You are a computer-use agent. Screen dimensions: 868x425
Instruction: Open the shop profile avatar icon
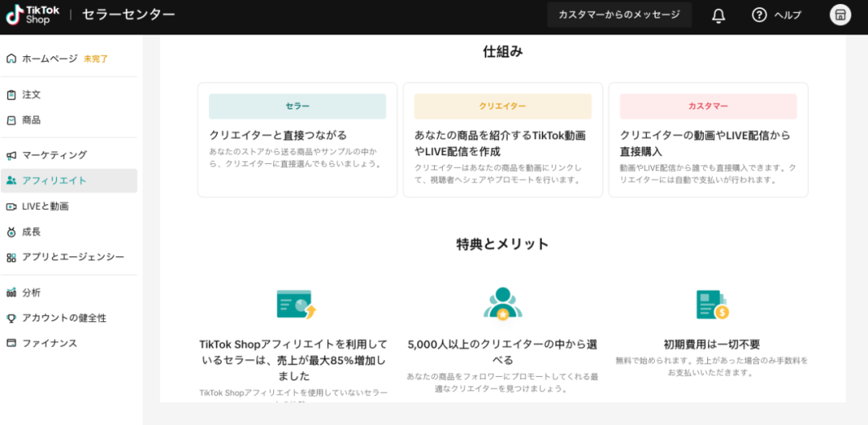coord(840,14)
